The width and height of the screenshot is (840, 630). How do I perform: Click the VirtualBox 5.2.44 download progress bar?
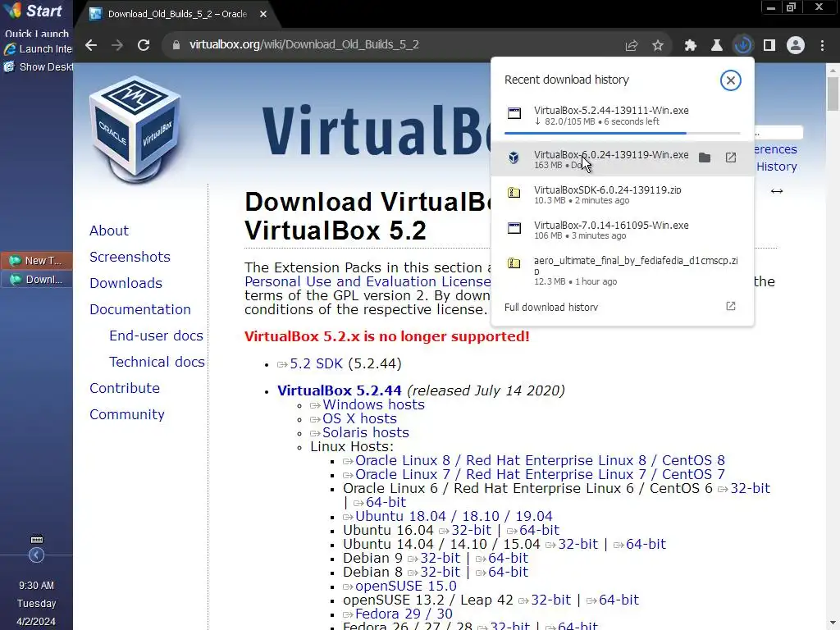pos(622,132)
